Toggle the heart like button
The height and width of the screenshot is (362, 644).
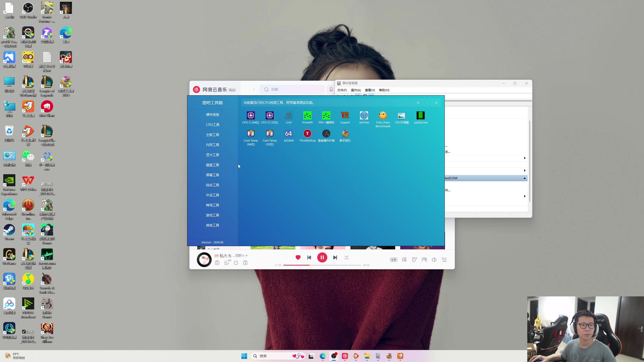coord(298,257)
